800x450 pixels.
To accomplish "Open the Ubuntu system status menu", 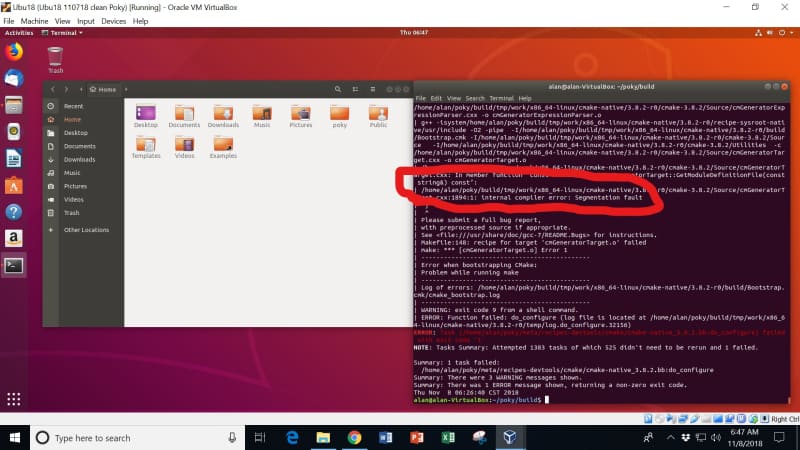I will [775, 33].
